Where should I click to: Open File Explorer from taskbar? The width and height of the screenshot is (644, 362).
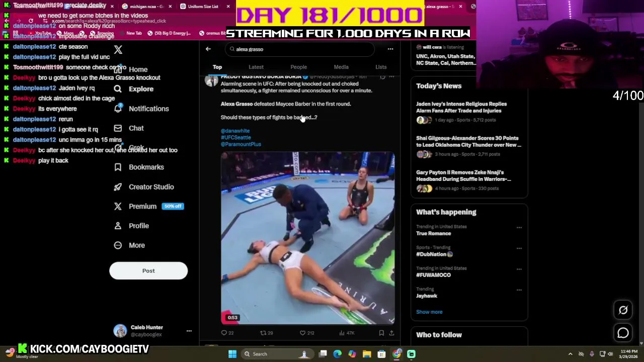point(367,354)
